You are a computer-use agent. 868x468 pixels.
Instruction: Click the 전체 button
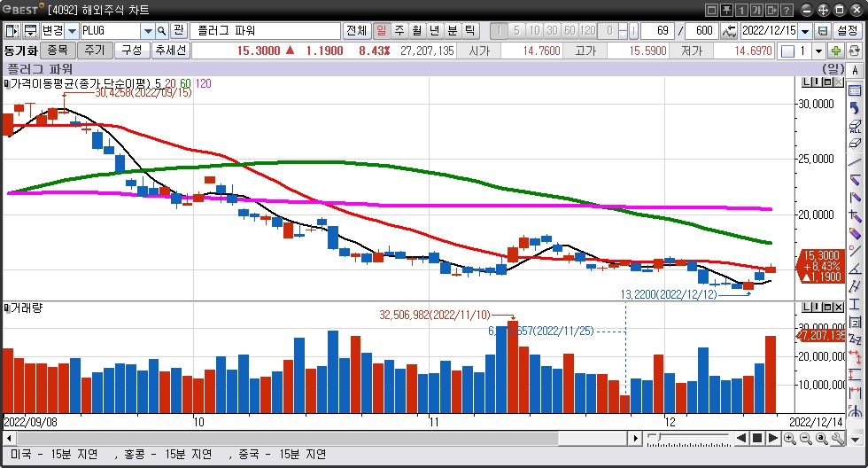pos(356,30)
